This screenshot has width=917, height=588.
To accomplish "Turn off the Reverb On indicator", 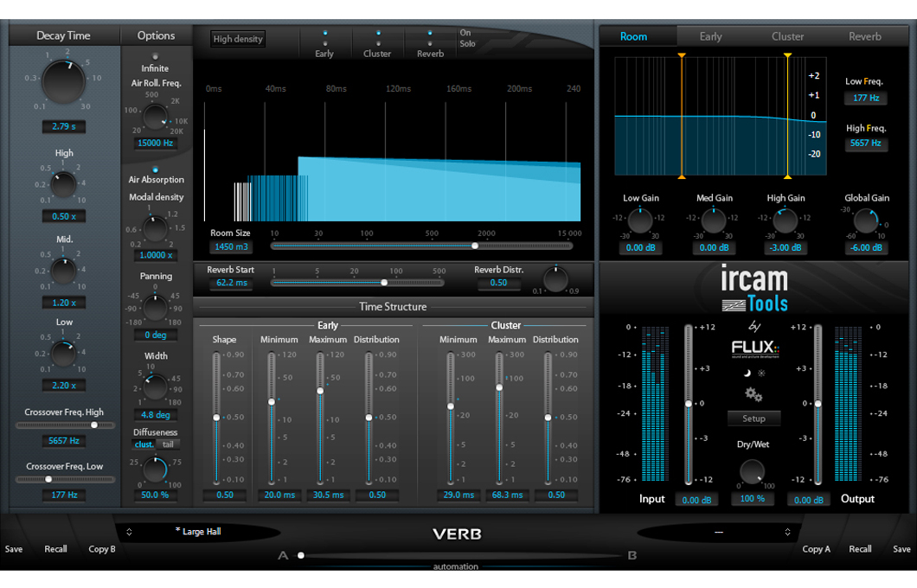I will [430, 33].
